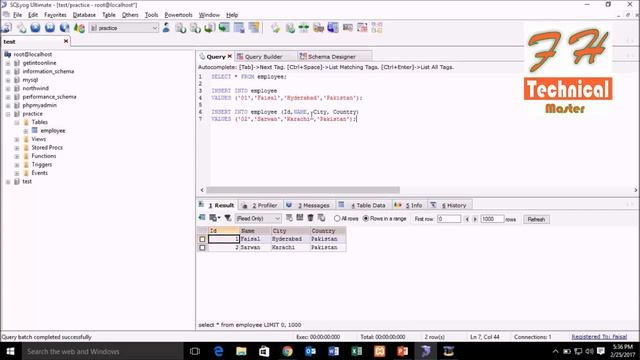
Task: Open the Read Only mode dropdown
Action: pos(258,219)
